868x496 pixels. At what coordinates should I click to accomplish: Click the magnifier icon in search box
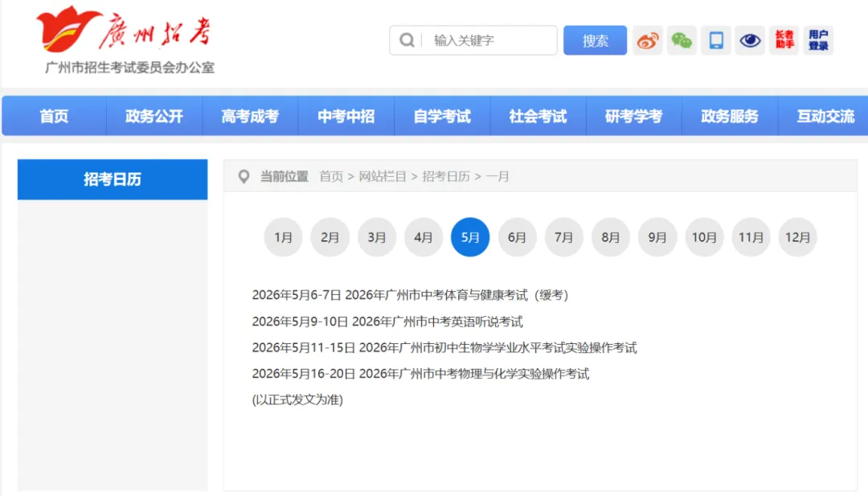[x=407, y=40]
